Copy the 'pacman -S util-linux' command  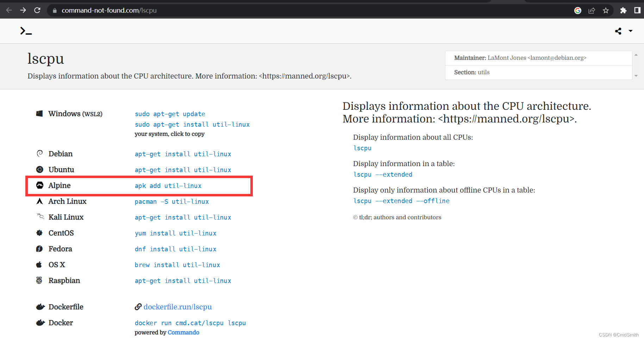pyautogui.click(x=172, y=202)
